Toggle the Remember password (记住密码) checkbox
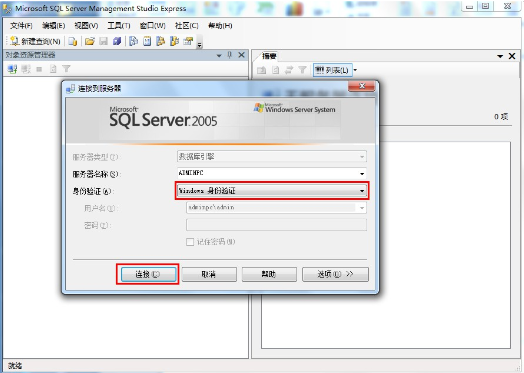 pos(190,242)
